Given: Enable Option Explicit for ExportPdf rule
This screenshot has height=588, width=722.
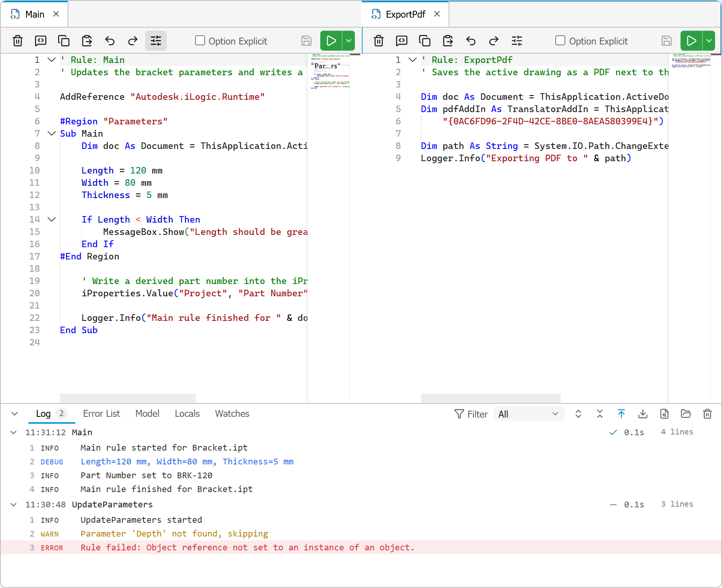Looking at the screenshot, I should (560, 41).
